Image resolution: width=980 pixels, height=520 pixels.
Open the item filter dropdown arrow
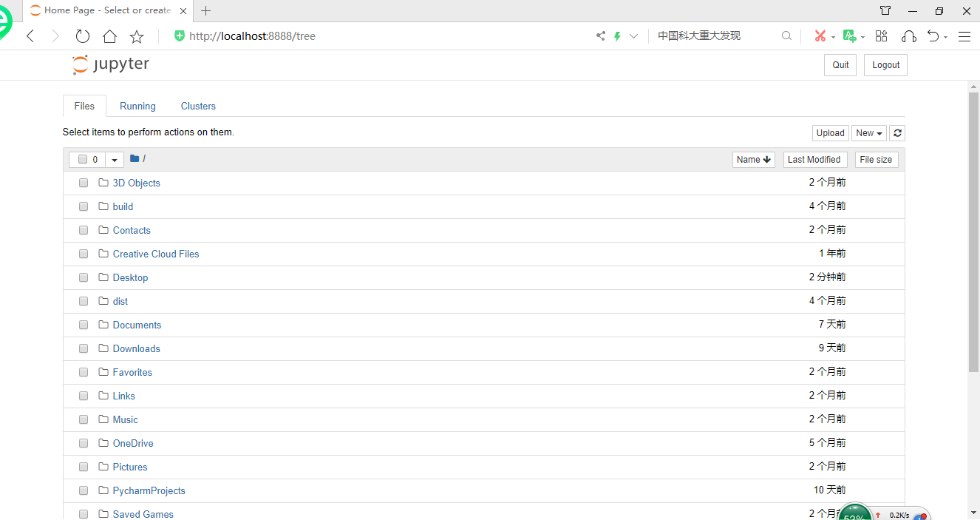(x=114, y=159)
